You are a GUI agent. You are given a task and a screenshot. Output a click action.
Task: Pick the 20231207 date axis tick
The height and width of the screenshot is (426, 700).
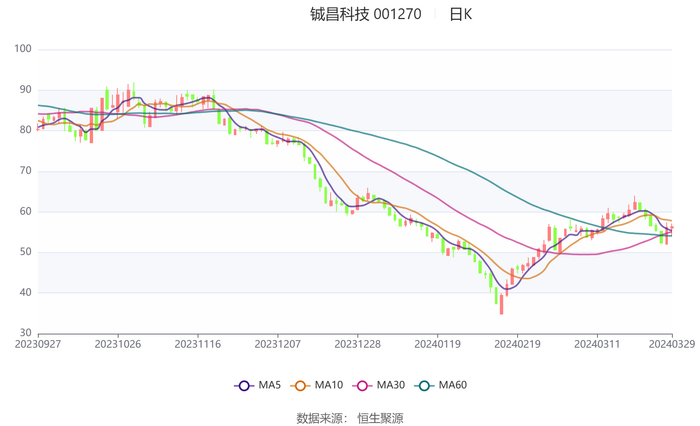click(x=277, y=343)
